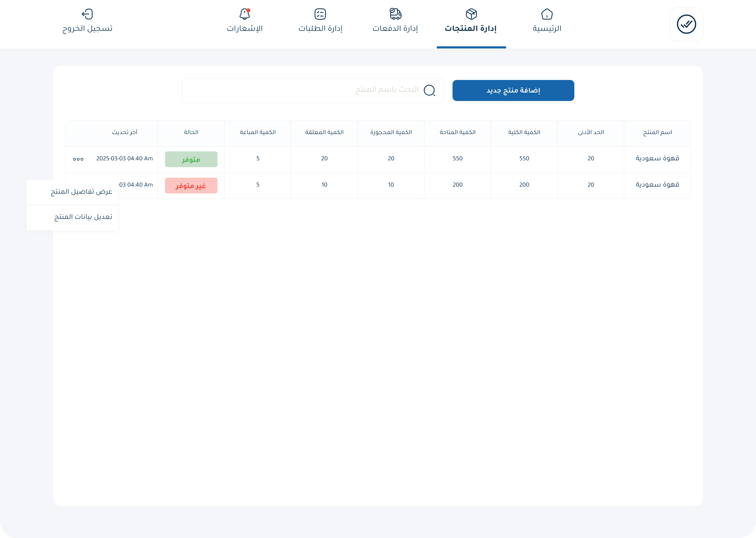Click the آخر تحديث column header

(125, 132)
